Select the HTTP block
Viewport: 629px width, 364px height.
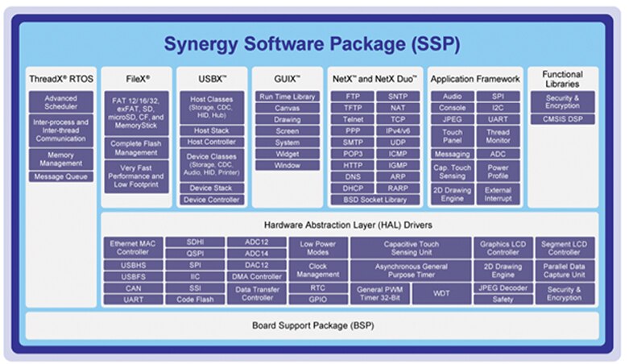[353, 165]
